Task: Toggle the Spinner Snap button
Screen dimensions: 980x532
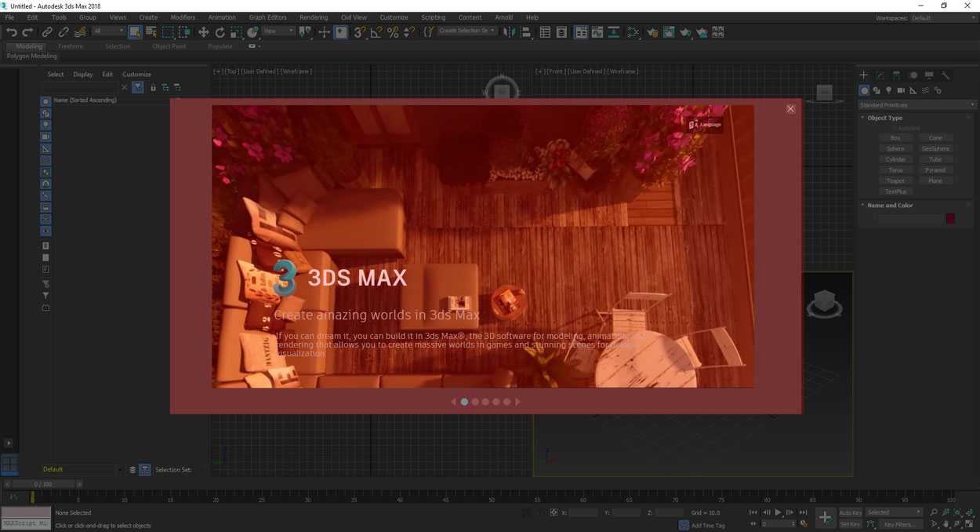Action: (x=409, y=32)
